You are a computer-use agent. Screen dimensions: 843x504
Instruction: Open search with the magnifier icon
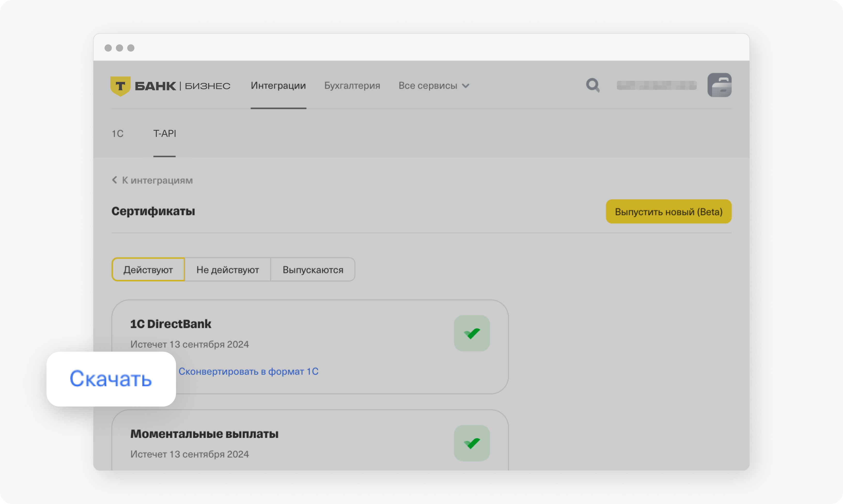[x=593, y=85]
